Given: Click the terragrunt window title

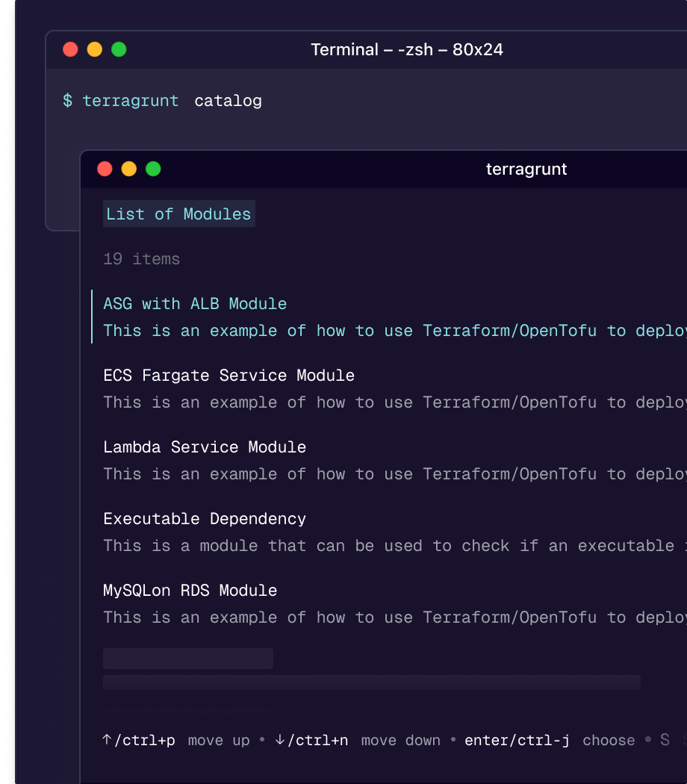Looking at the screenshot, I should [x=526, y=169].
